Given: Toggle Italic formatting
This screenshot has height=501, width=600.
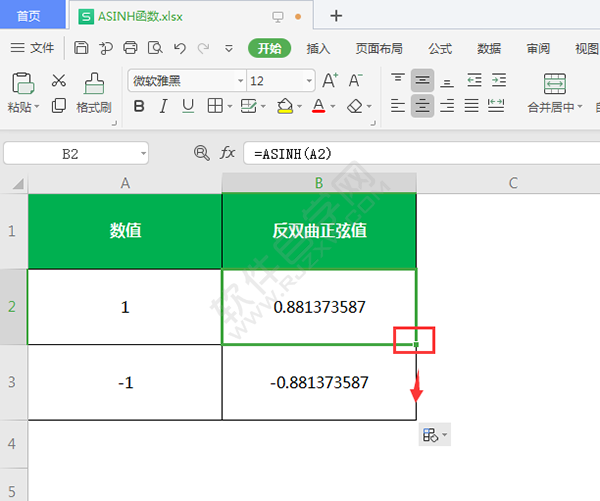Looking at the screenshot, I should 163,106.
